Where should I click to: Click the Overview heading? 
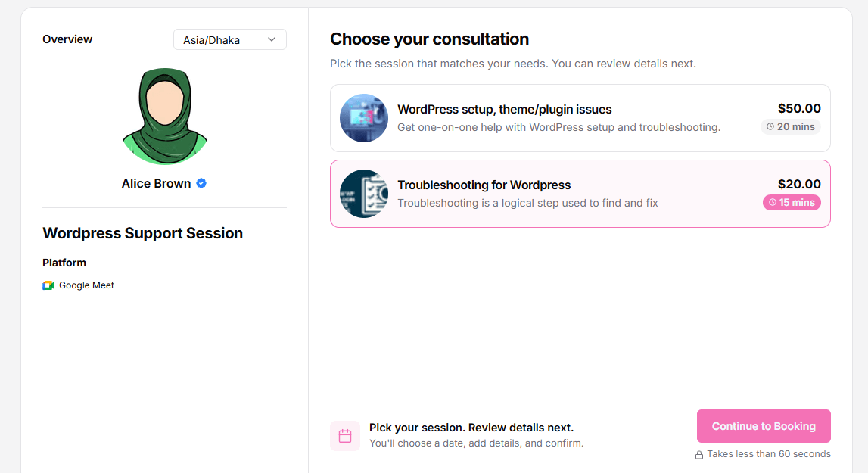click(x=67, y=39)
